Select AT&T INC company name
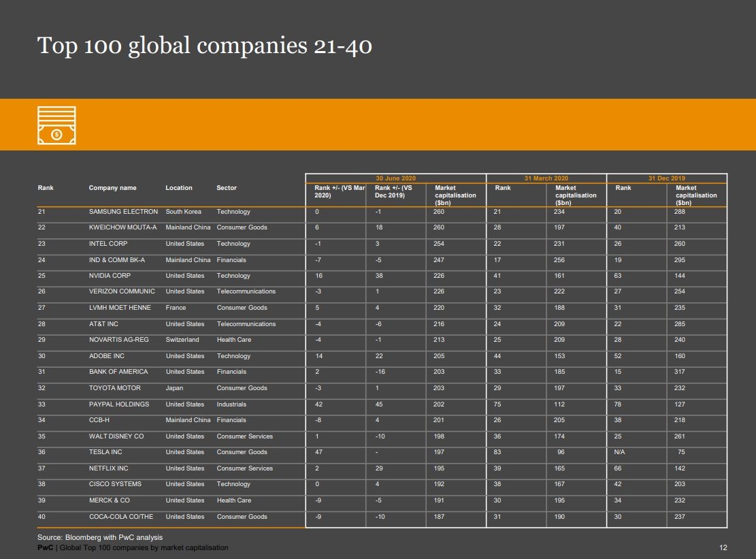This screenshot has width=756, height=559. (103, 324)
